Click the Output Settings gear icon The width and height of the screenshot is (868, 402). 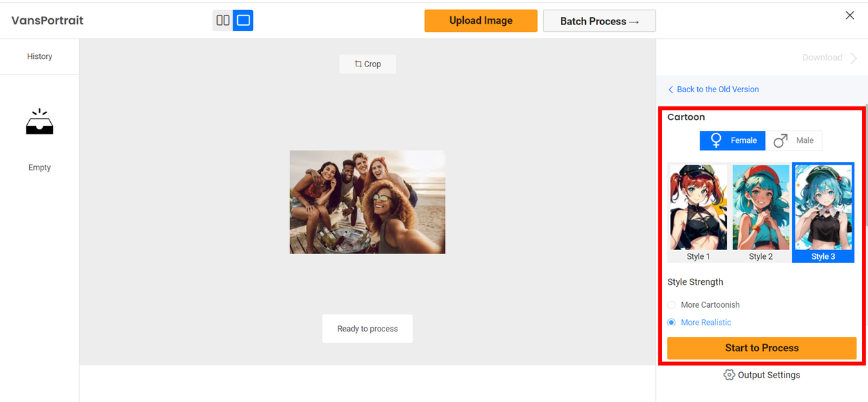pos(729,375)
